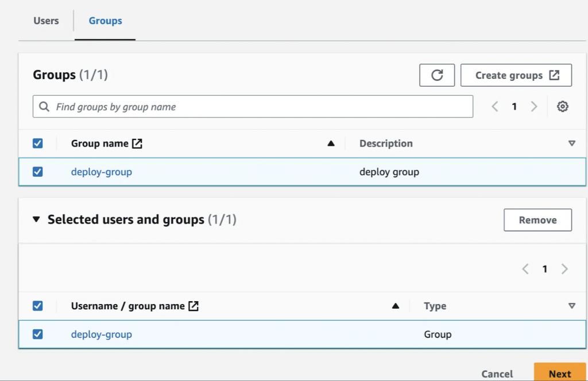Image resolution: width=588 pixels, height=381 pixels.
Task: Go to previous page in Groups pagination
Action: tap(495, 107)
